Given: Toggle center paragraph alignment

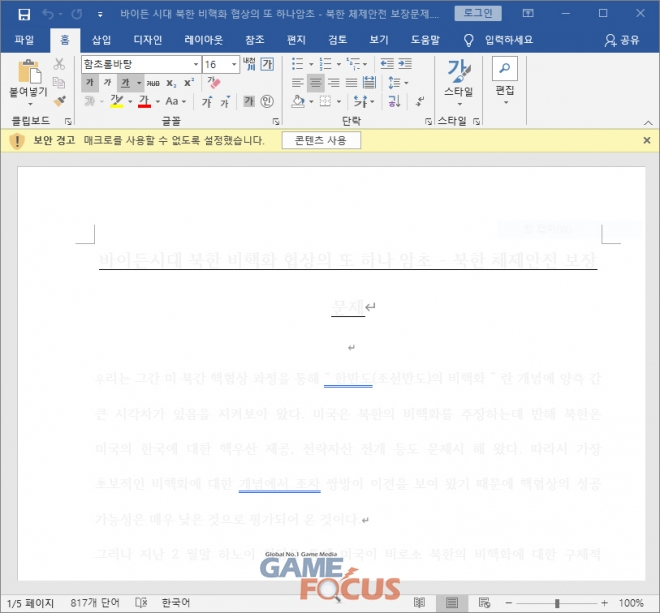Looking at the screenshot, I should click(315, 83).
